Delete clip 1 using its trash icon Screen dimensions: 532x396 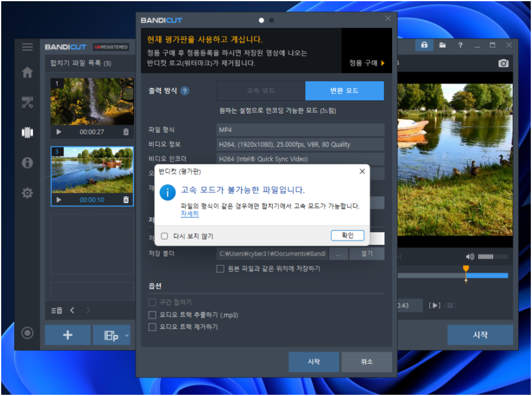(x=126, y=132)
